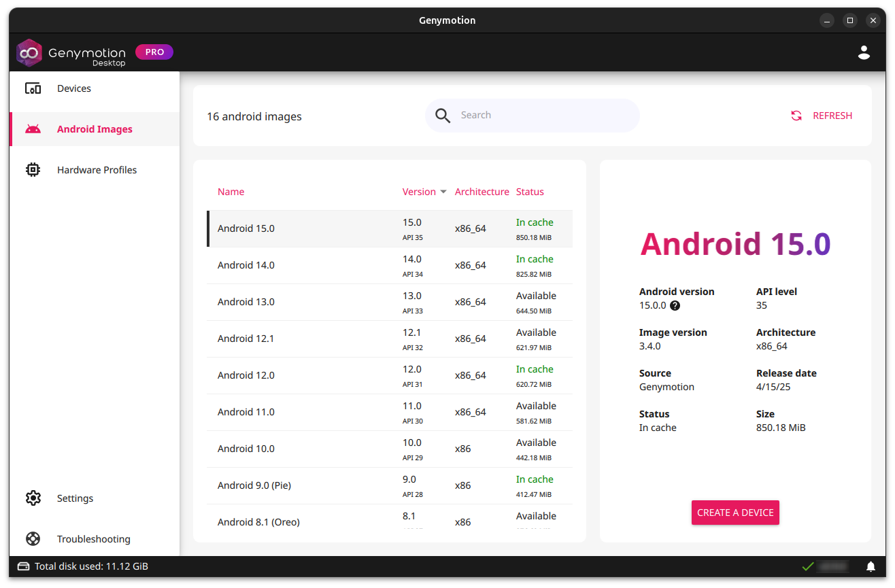Open the Devices panel via phone icon
This screenshot has height=588, width=895.
[x=33, y=88]
